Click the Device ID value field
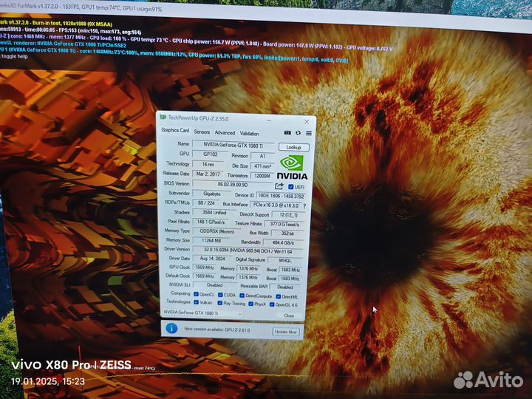This screenshot has width=532, height=399. pos(281,196)
